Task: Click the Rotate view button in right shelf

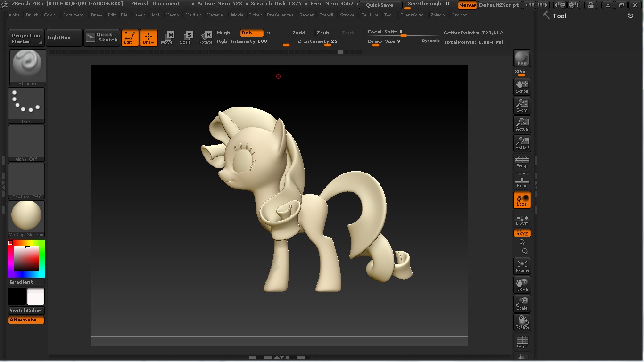Action: coord(522,322)
